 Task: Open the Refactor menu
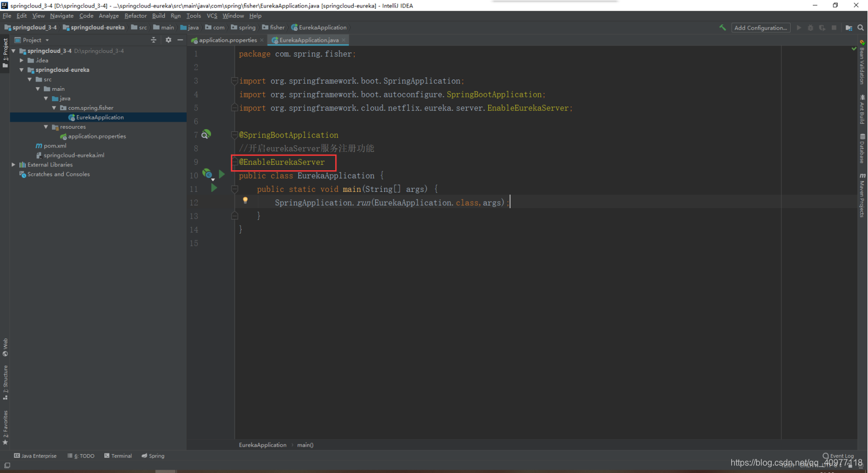[x=135, y=16]
